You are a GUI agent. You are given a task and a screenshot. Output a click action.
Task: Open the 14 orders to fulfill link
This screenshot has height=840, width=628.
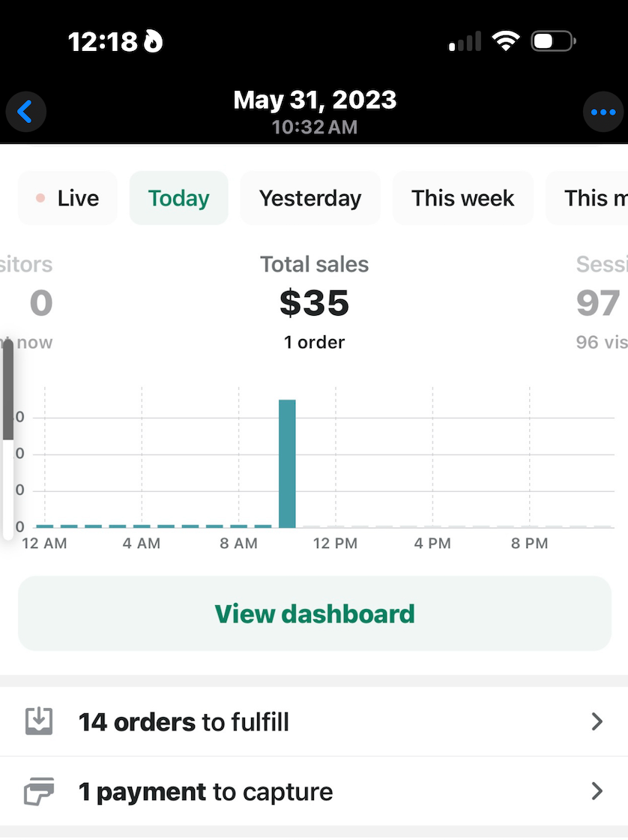(x=184, y=721)
